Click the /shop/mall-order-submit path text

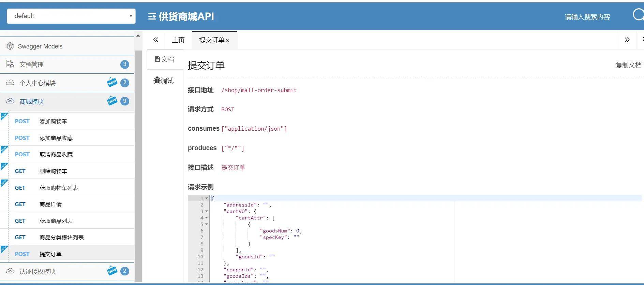coord(259,90)
